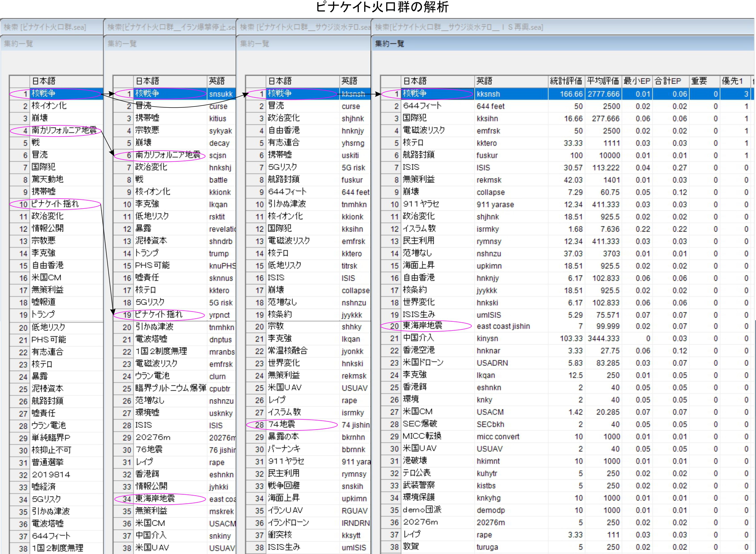The width and height of the screenshot is (756, 554).
Task: Select row 4 南カリフォルニア地震 in first table
Action: tap(64, 131)
